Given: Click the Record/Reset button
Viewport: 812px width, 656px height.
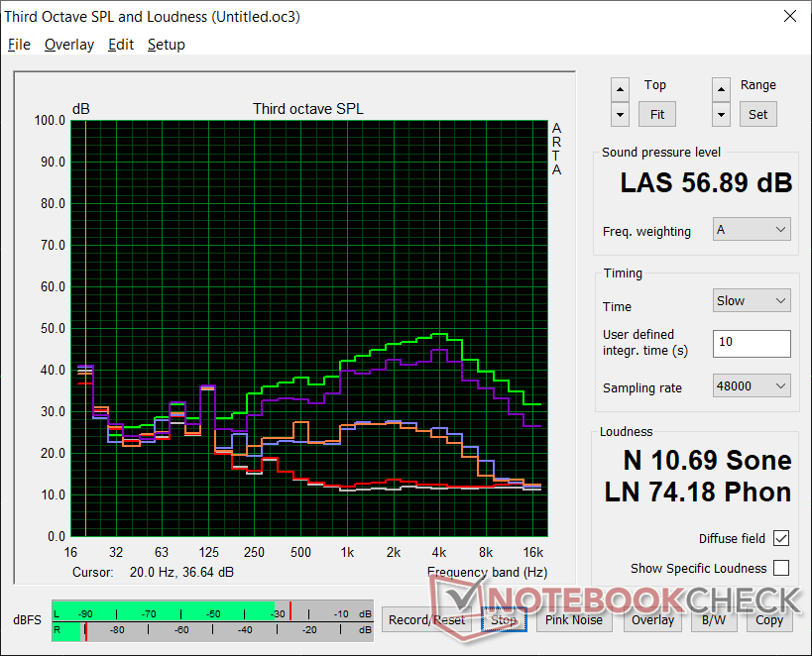Looking at the screenshot, I should [426, 619].
